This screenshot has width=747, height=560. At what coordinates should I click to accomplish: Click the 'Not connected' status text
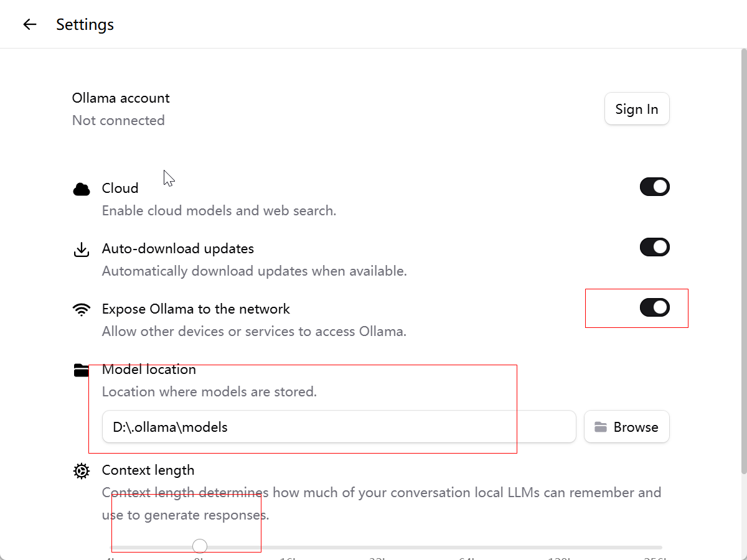coord(118,121)
